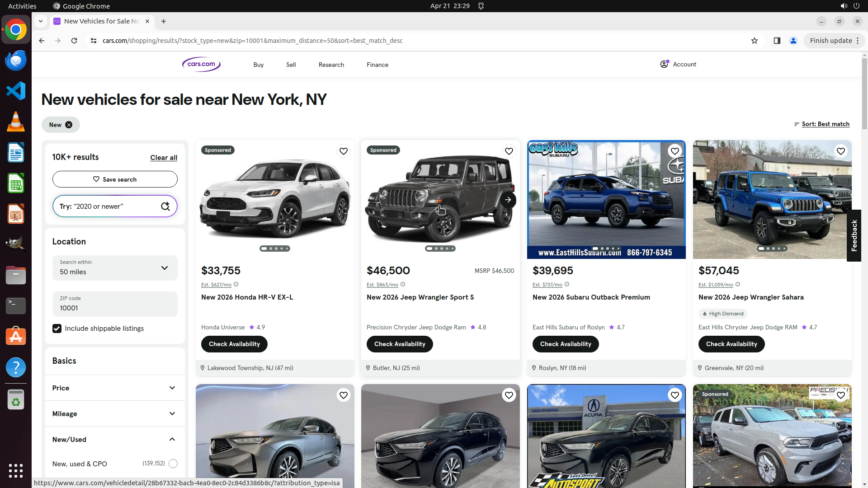This screenshot has height=488, width=868.
Task: Open the Finance menu
Action: coord(377,65)
